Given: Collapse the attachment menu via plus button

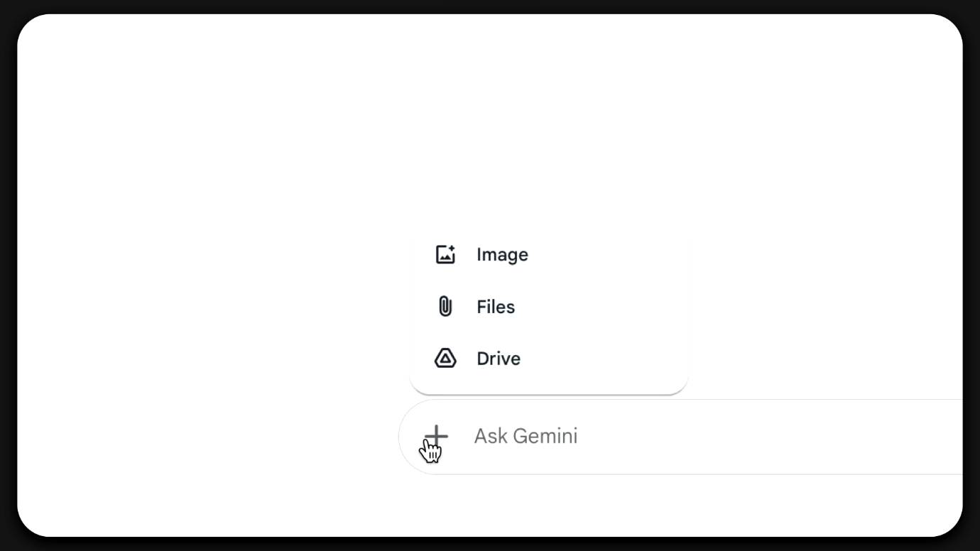Looking at the screenshot, I should point(436,436).
